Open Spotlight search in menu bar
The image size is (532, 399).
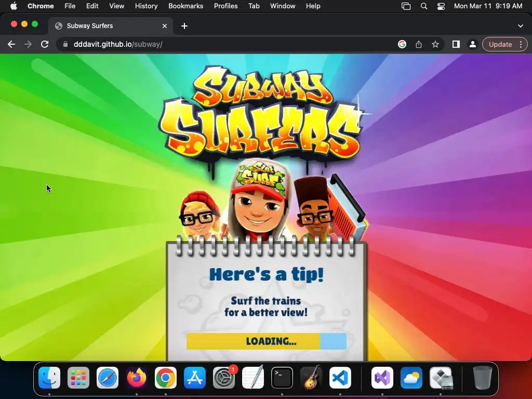424,6
